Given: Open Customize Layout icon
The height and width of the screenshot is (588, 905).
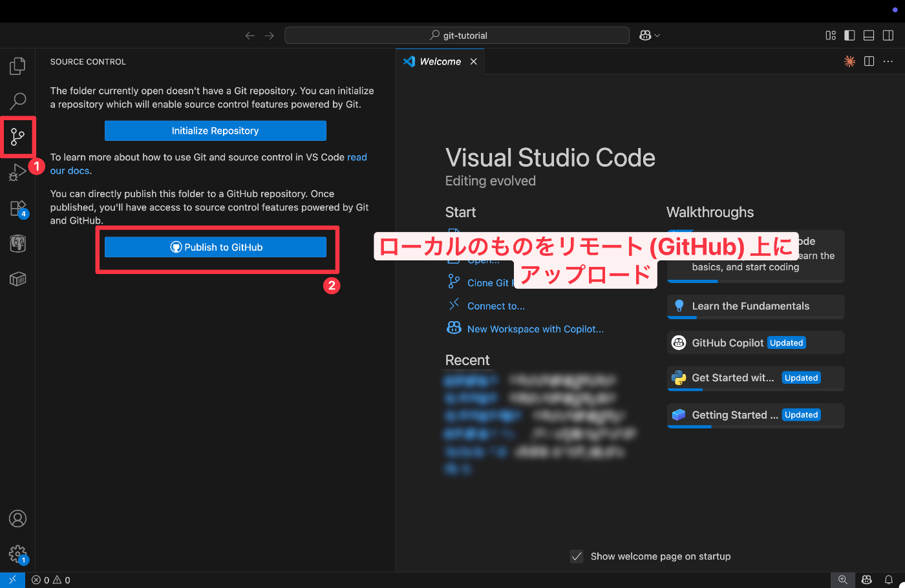Looking at the screenshot, I should 831,36.
